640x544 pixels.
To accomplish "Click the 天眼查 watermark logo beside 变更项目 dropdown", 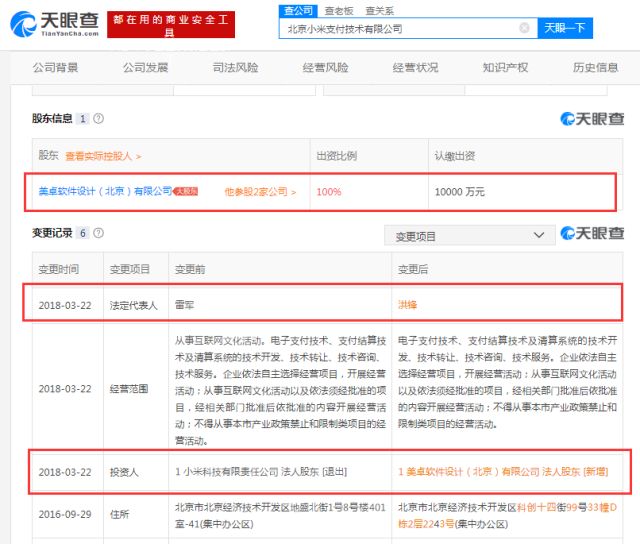I will pos(591,234).
